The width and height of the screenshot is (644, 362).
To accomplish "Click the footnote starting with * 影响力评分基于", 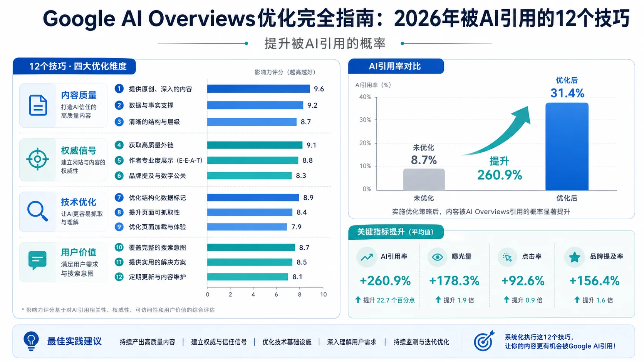I will [x=118, y=310].
